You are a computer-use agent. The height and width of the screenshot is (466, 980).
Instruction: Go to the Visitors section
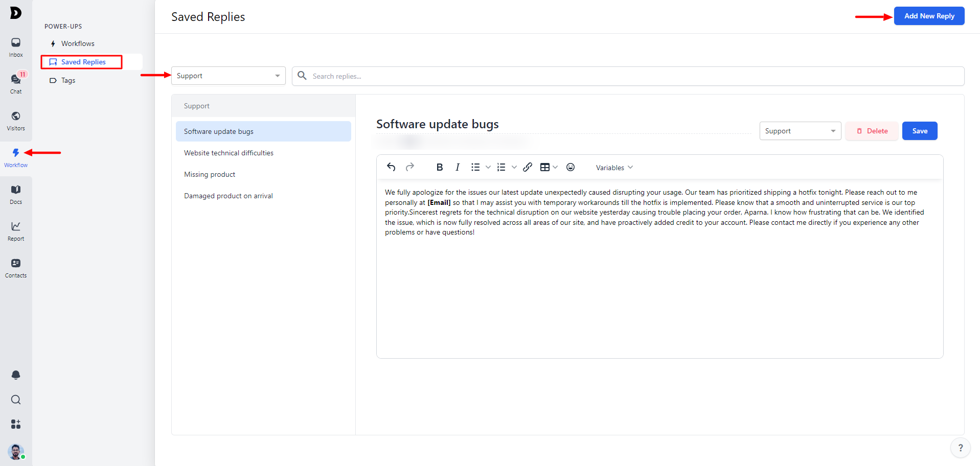(16, 120)
